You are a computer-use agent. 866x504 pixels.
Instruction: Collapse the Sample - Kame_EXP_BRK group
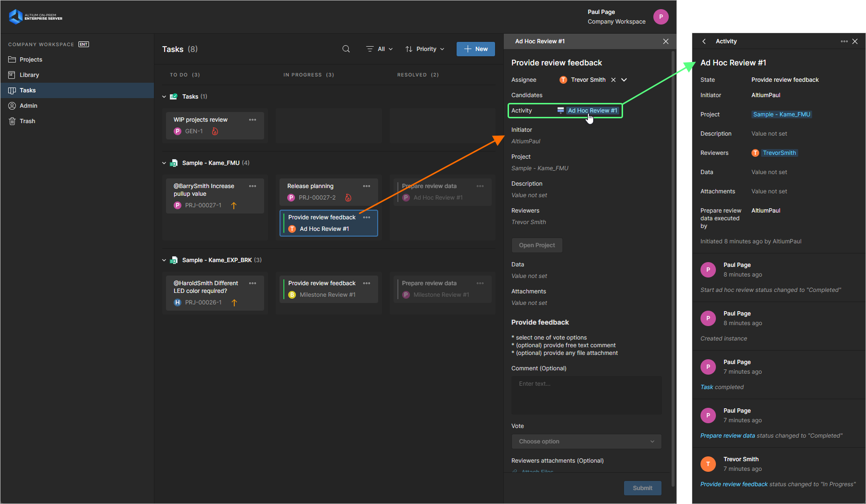tap(164, 260)
